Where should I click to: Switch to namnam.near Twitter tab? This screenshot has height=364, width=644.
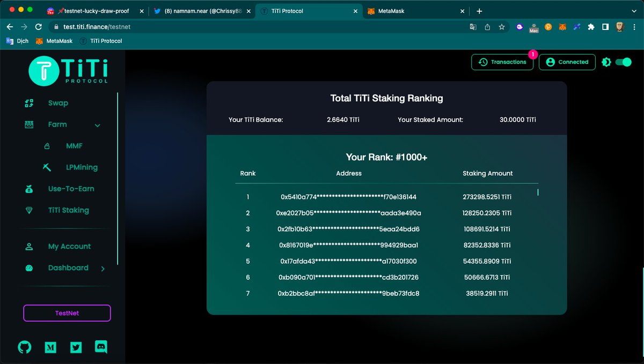202,11
